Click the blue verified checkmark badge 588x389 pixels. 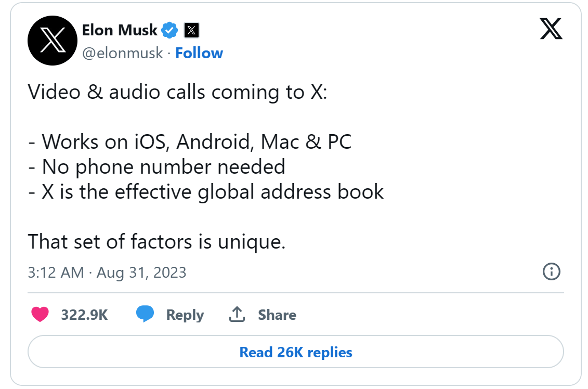pyautogui.click(x=170, y=30)
